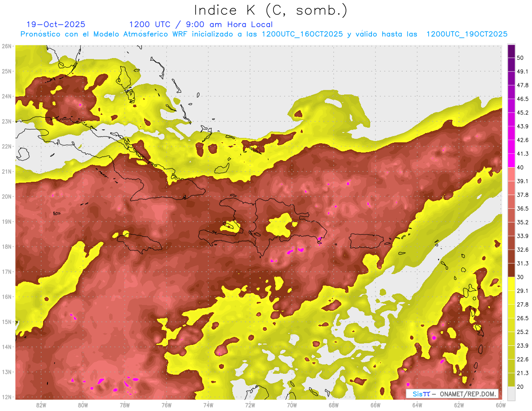Click the salmon colorbar segment between 40 and 39.1

tap(511, 174)
